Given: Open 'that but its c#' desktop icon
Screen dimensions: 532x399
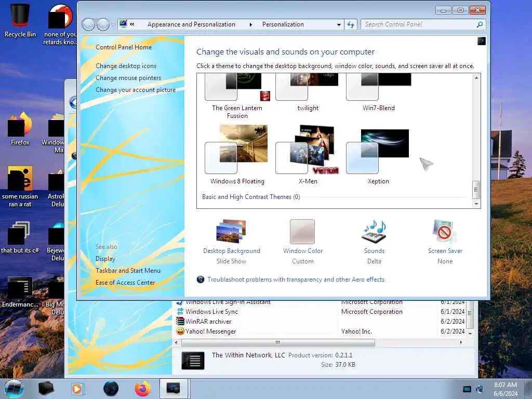Looking at the screenshot, I should (20, 237).
